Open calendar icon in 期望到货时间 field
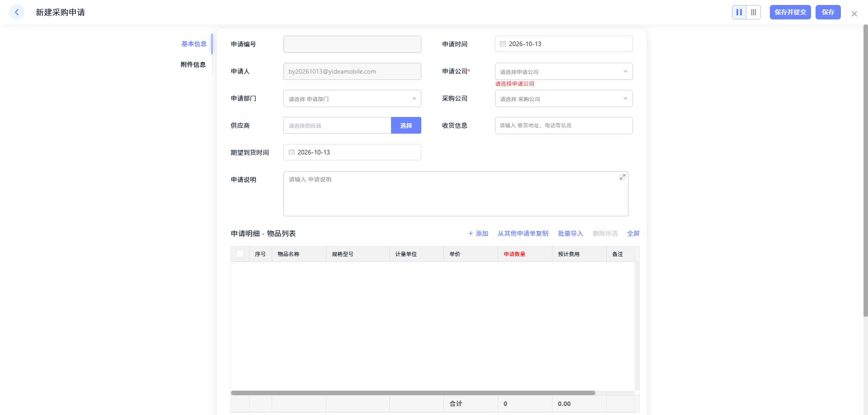The width and height of the screenshot is (868, 415). pos(292,152)
